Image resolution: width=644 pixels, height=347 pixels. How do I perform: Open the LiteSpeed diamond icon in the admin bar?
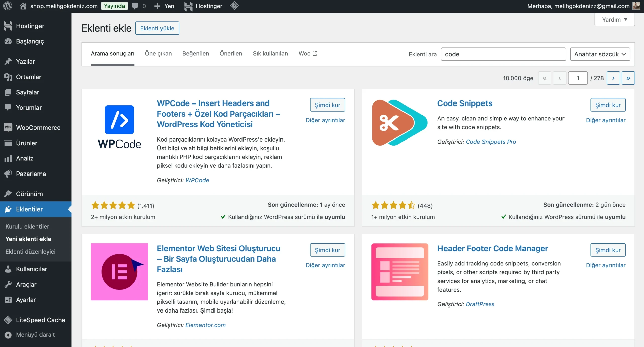(234, 6)
